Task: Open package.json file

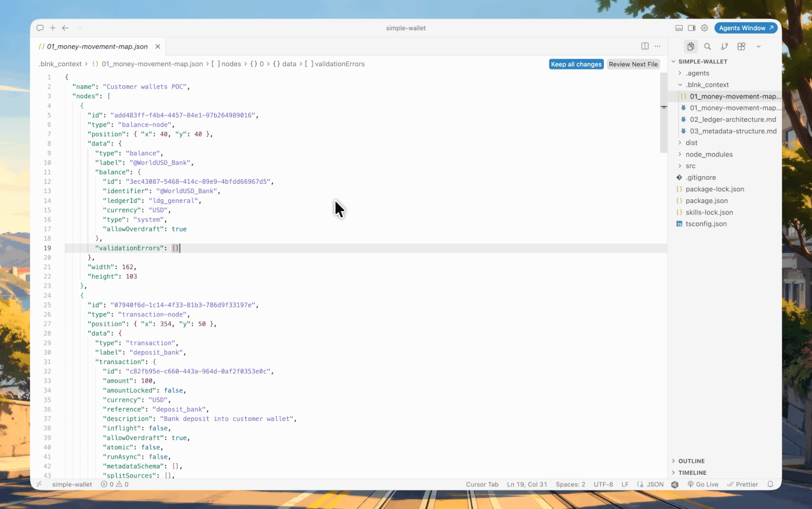Action: [x=725, y=201]
